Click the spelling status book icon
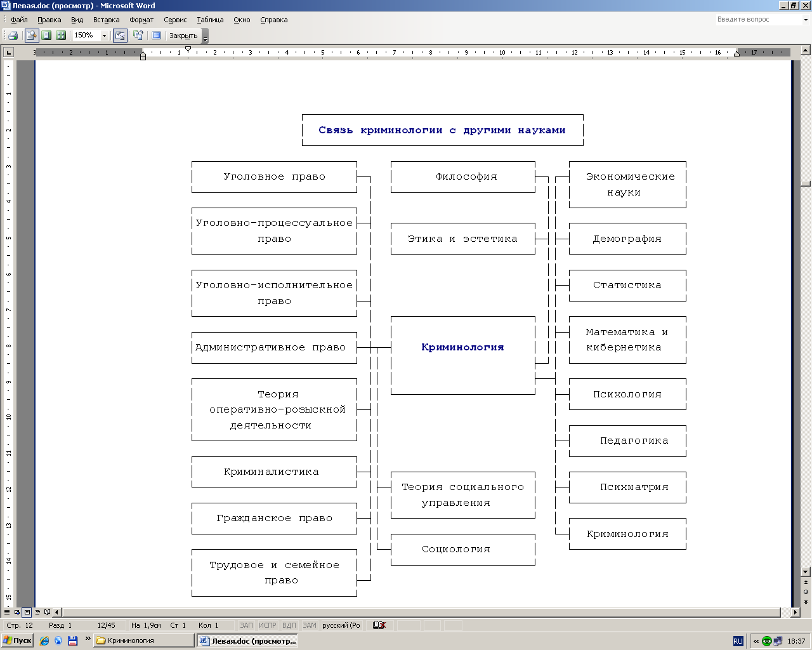Image resolution: width=812 pixels, height=650 pixels. [x=379, y=625]
